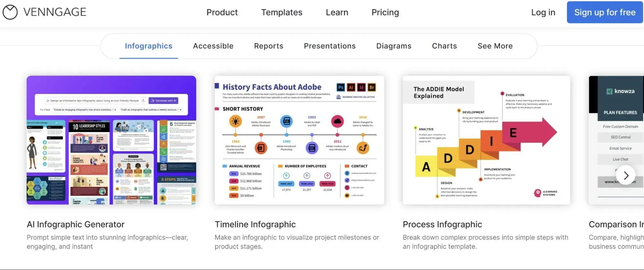Click the Illustrator Ai icon in Adobe infographic
Image resolution: width=644 pixels, height=270 pixels.
(351, 87)
